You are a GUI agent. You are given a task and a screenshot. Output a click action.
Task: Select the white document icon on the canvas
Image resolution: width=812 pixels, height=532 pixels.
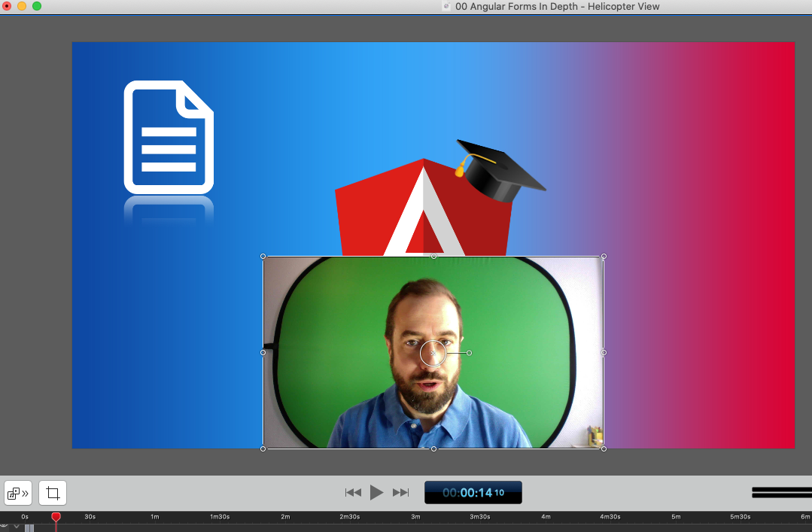click(169, 137)
